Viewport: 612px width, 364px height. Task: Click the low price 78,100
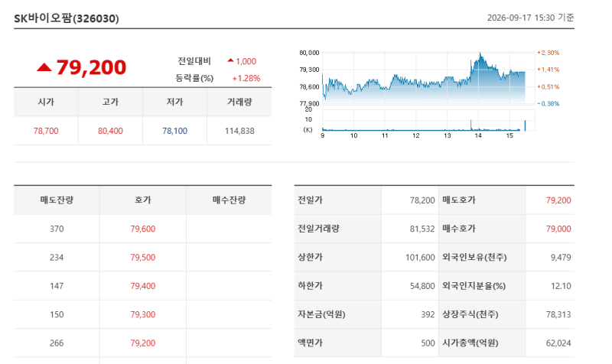175,131
